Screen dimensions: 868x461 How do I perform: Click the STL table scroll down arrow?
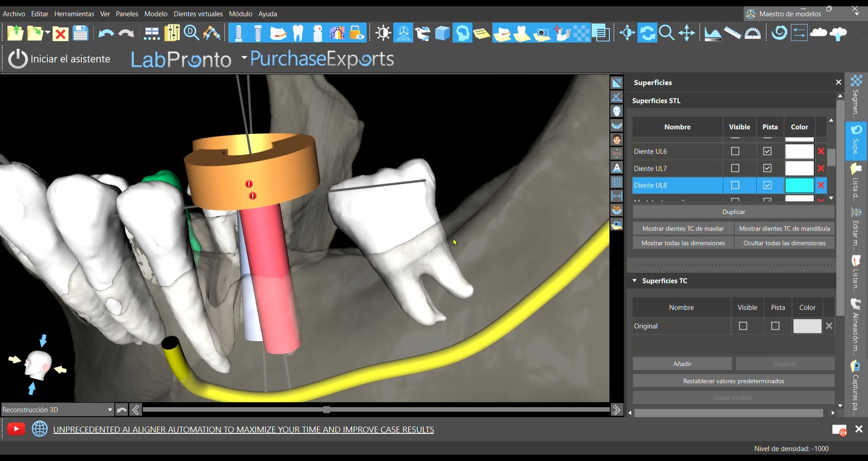[x=831, y=198]
